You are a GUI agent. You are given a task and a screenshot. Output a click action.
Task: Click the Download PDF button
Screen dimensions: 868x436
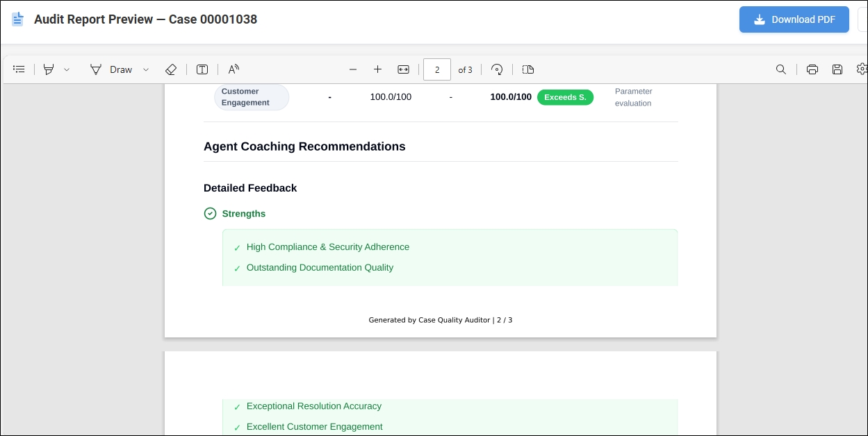point(794,19)
